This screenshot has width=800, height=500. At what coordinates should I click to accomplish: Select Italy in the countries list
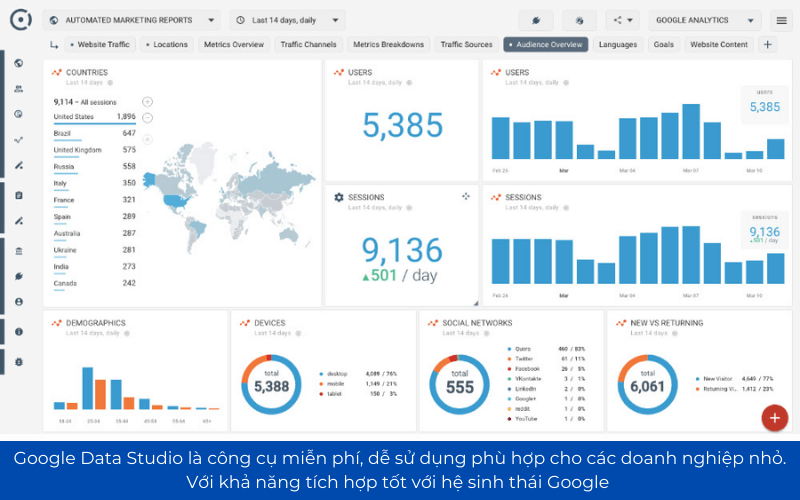click(x=94, y=183)
